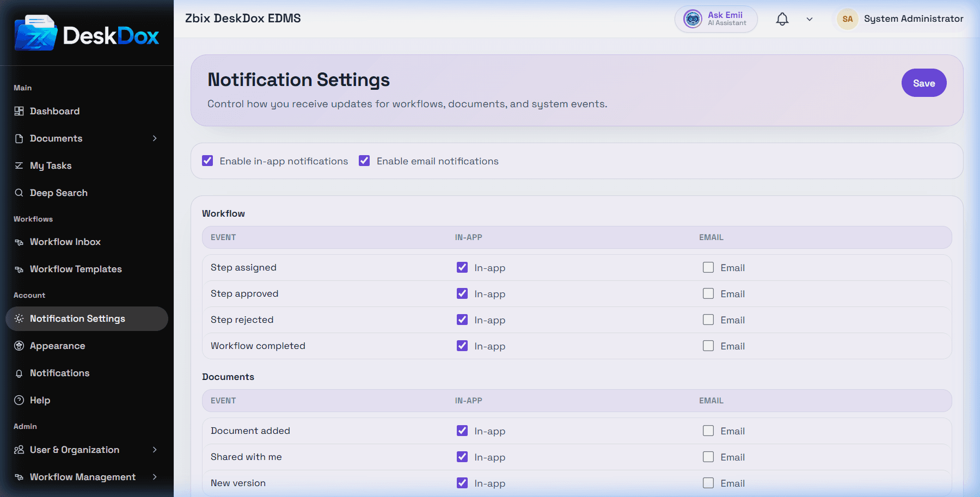Uncheck Enable email notifications
The image size is (980, 497).
click(364, 161)
